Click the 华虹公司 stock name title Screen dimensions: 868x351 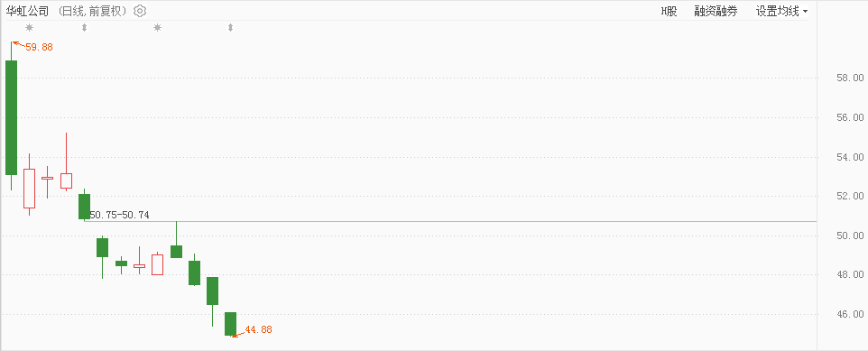pyautogui.click(x=28, y=11)
